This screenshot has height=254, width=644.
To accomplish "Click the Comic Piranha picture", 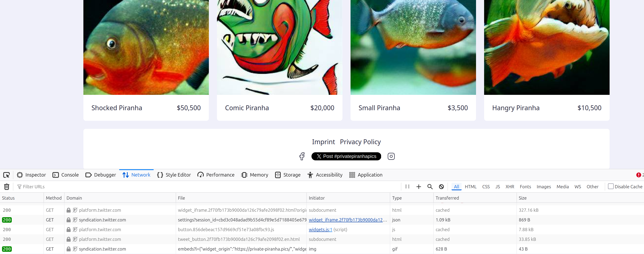I will pos(279,48).
